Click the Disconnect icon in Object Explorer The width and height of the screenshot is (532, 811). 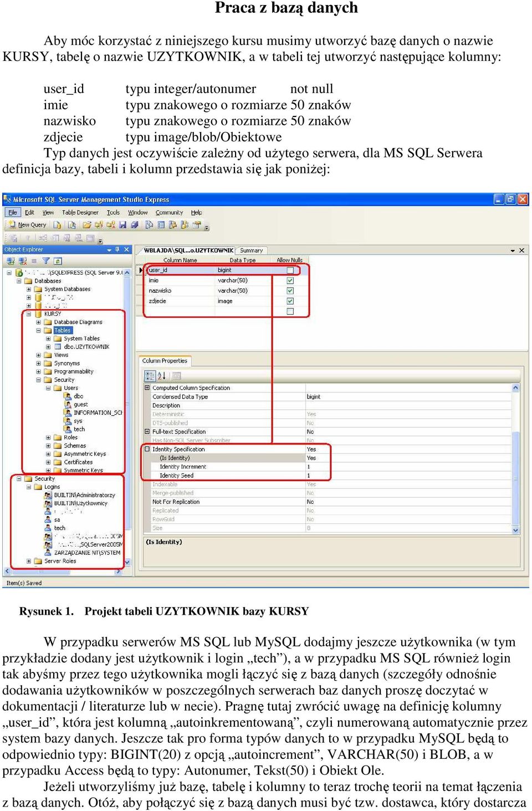click(x=23, y=261)
